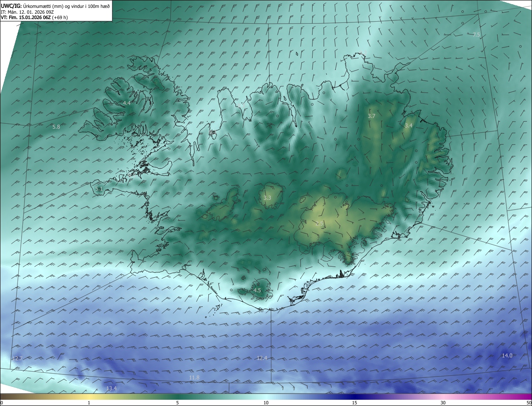The image size is (532, 406).
Task: Click the 11.8 value over the southern ocean
Action: point(194,377)
